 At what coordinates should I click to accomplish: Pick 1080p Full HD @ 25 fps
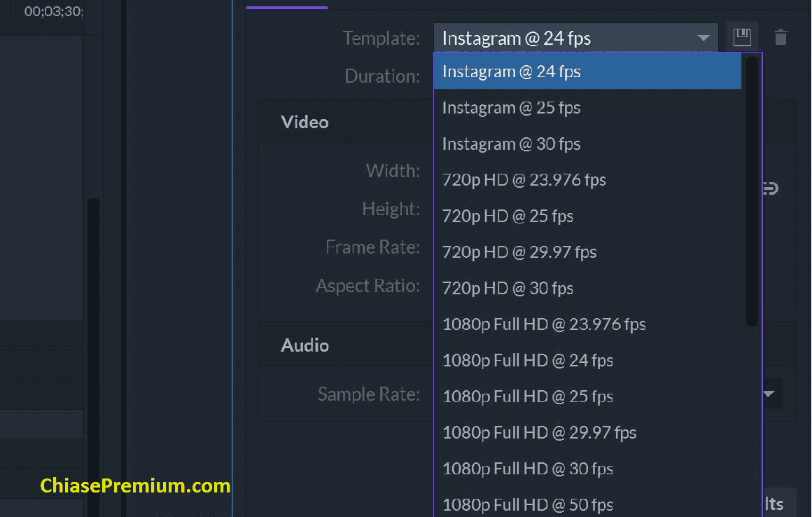click(x=587, y=397)
